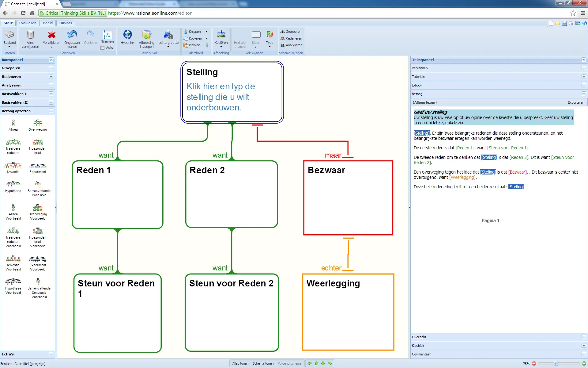Image resolution: width=588 pixels, height=368 pixels.
Task: Expand the Groeperen section
Action: coord(51,68)
